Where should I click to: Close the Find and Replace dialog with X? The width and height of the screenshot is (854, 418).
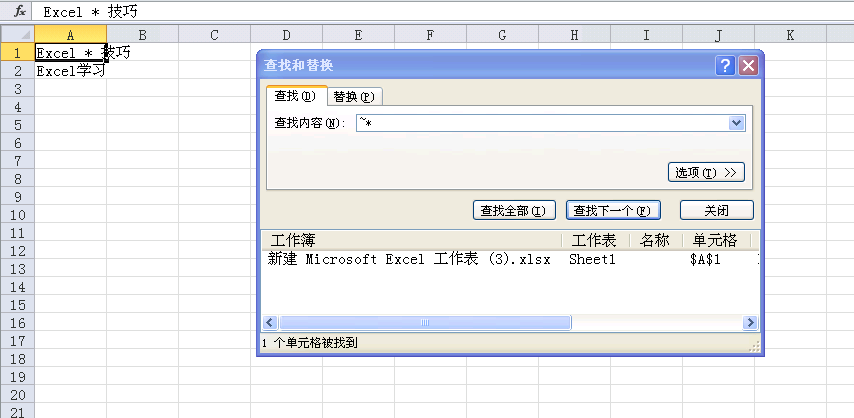tap(748, 66)
